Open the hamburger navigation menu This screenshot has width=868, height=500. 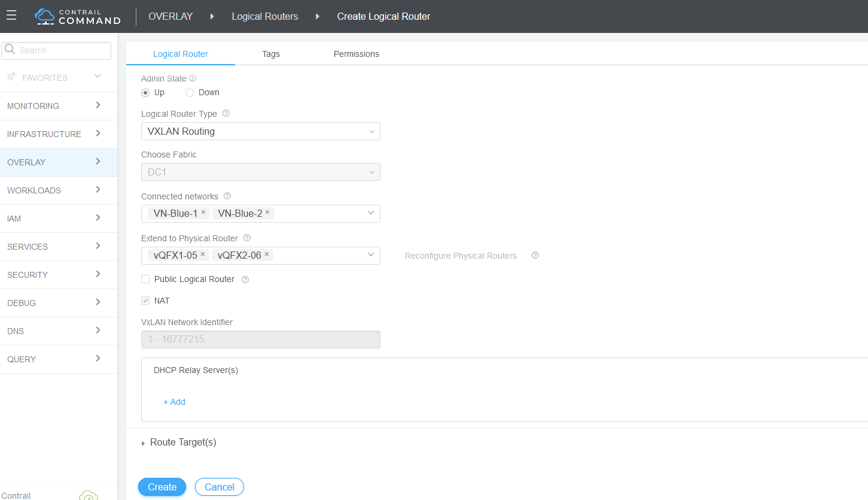pos(11,16)
